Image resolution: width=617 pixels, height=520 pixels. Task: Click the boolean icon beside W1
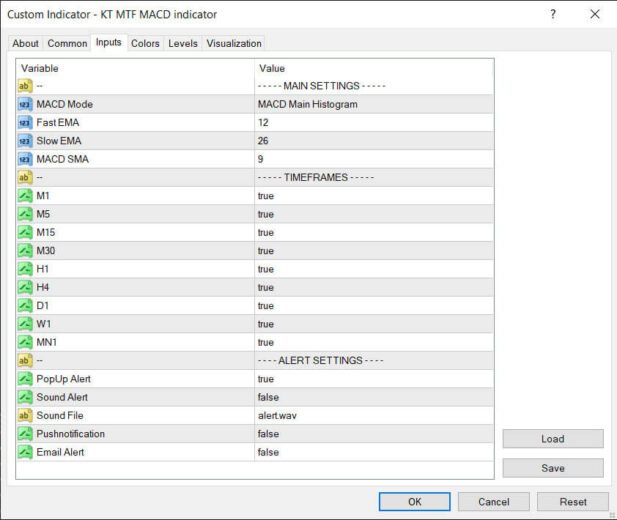click(x=25, y=324)
